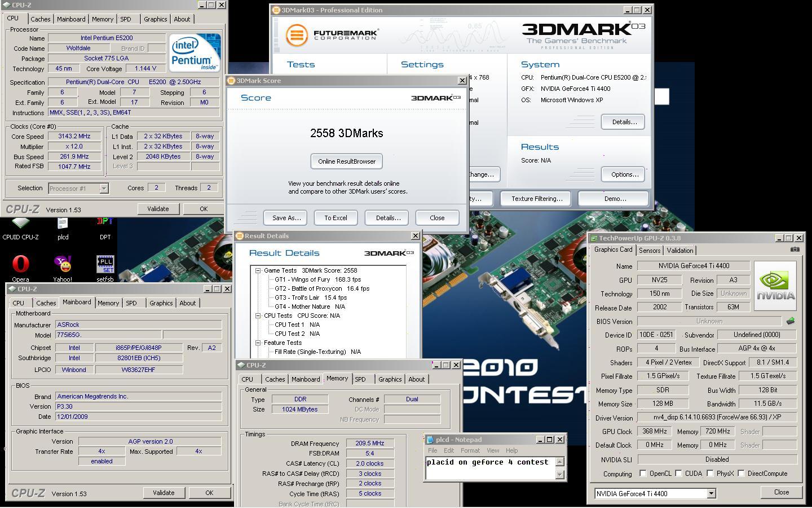Open the Edit menu in Notepad
Image resolution: width=812 pixels, height=508 pixels.
pos(449,450)
